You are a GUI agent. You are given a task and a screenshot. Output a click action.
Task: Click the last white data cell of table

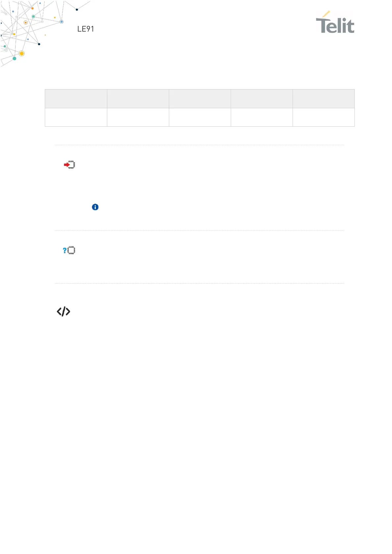pyautogui.click(x=324, y=117)
